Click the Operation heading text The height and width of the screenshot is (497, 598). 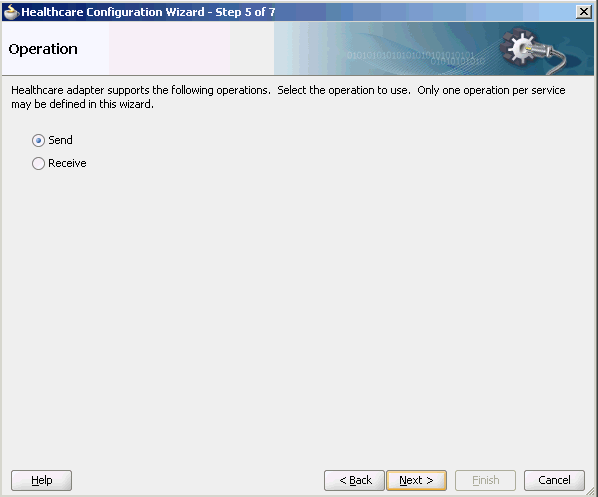tap(43, 49)
